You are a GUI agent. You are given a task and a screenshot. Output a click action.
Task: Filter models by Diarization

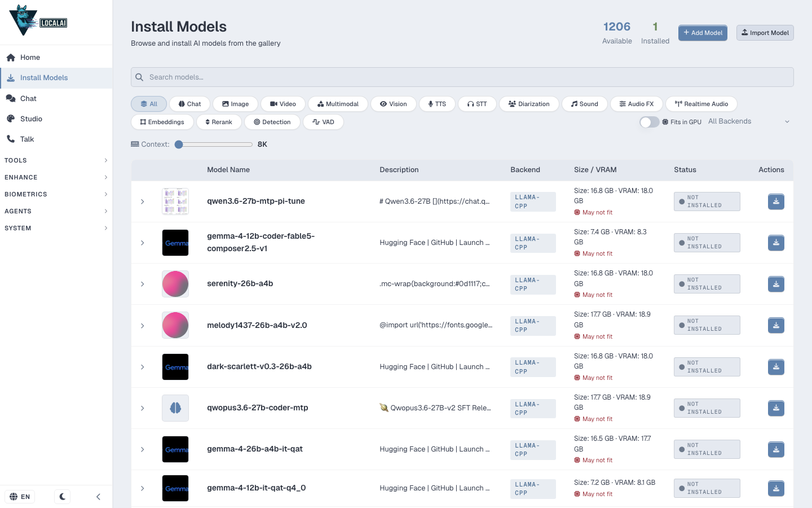[x=529, y=104]
